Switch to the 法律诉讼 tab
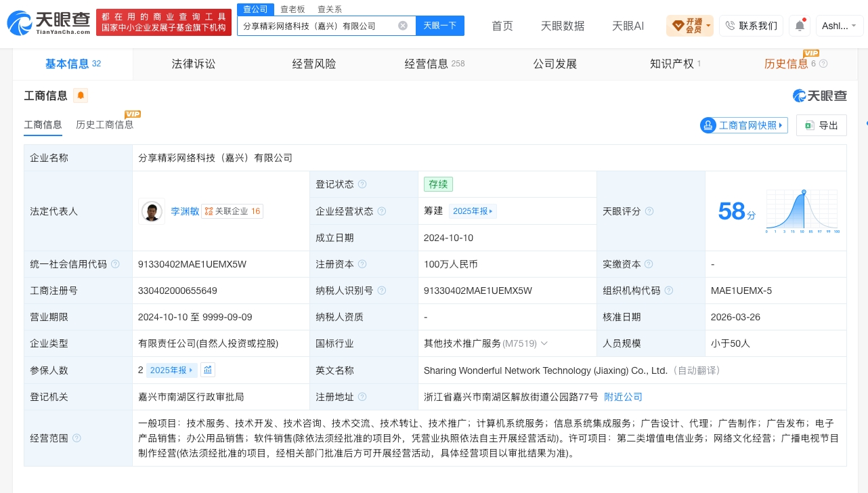 [194, 64]
